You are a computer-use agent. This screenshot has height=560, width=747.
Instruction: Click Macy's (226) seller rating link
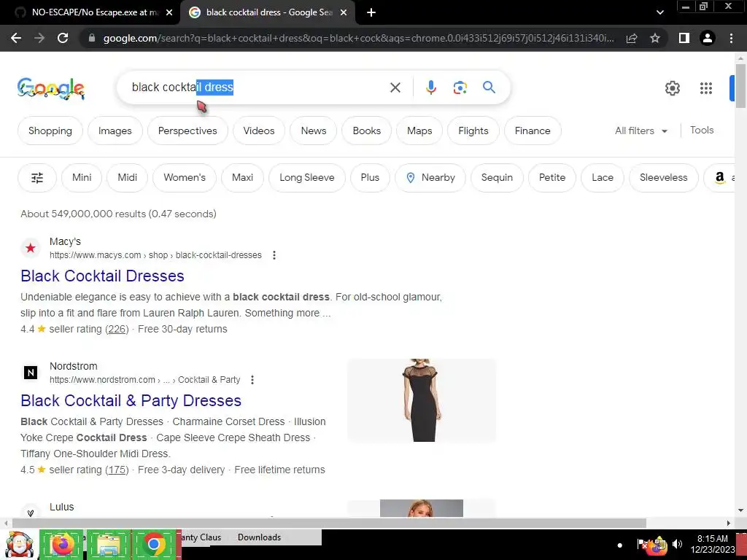click(x=117, y=329)
